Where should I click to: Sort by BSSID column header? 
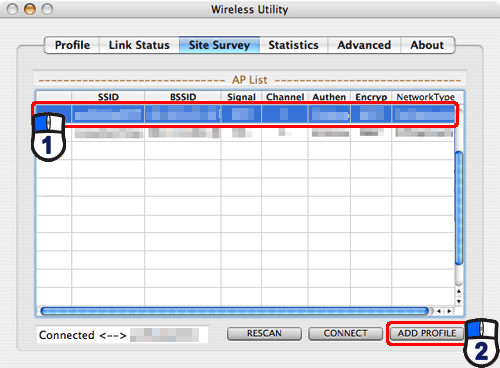[x=183, y=97]
